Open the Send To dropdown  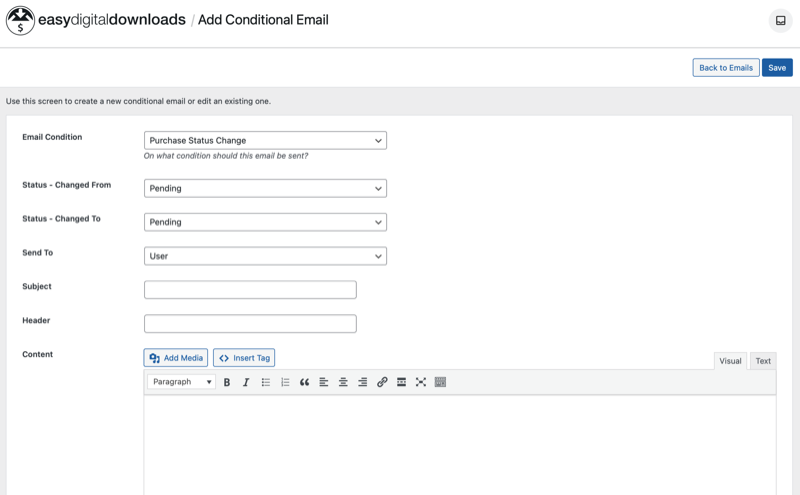pos(265,256)
